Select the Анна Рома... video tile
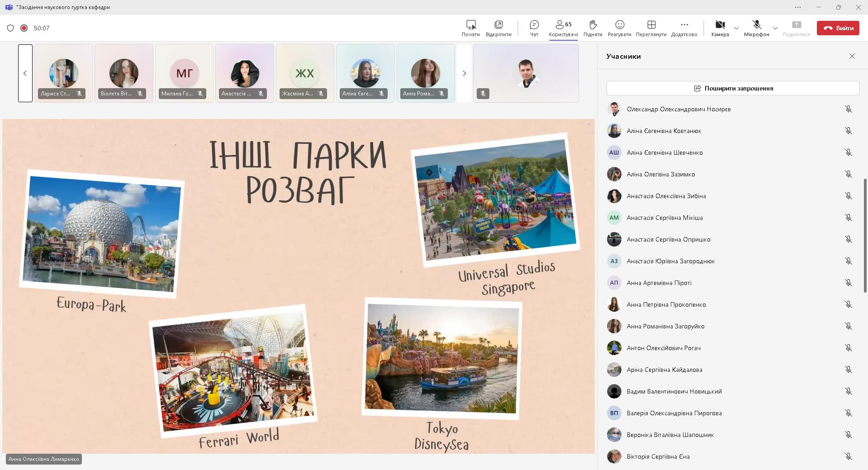The width and height of the screenshot is (868, 470). 426,73
